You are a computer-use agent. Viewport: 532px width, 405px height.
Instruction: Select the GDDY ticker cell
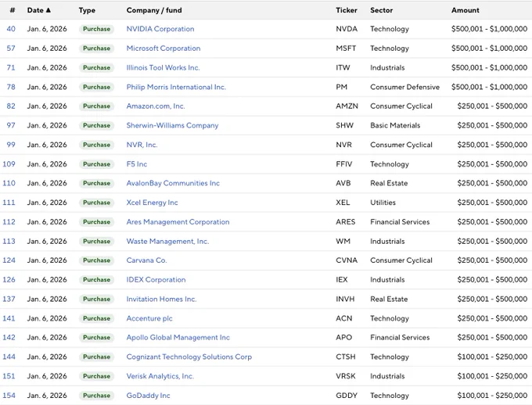[x=347, y=396]
